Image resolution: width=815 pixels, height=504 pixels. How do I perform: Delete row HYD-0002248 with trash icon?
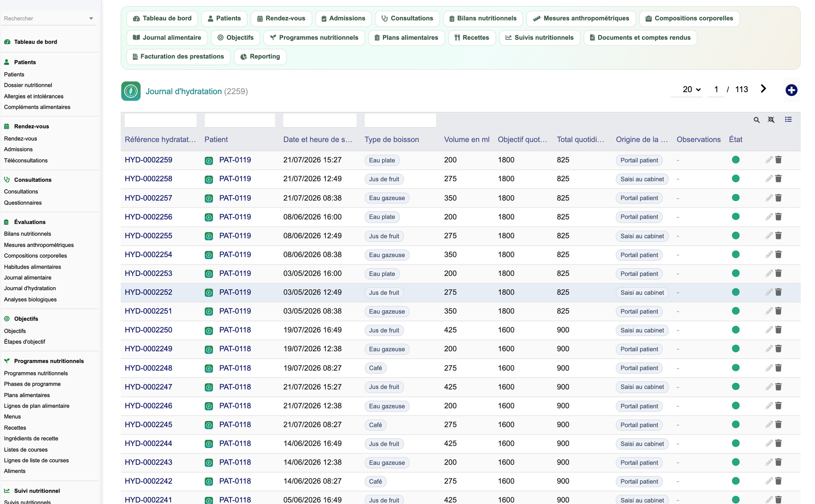(x=779, y=368)
